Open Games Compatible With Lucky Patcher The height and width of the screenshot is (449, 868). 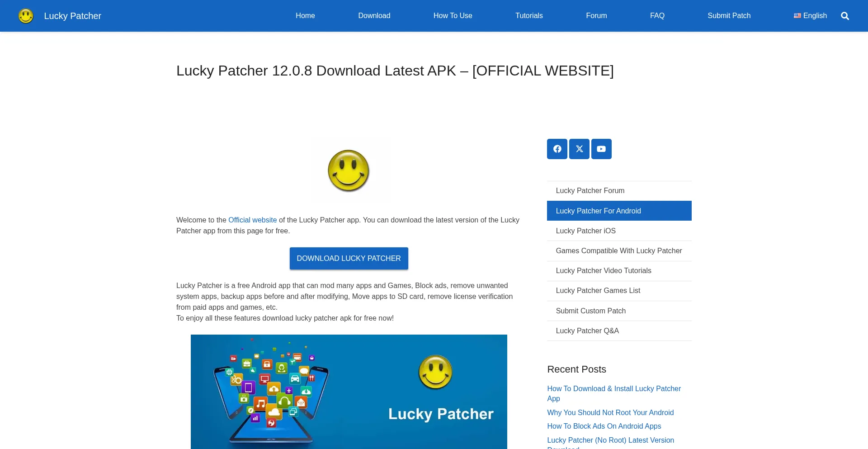(619, 250)
